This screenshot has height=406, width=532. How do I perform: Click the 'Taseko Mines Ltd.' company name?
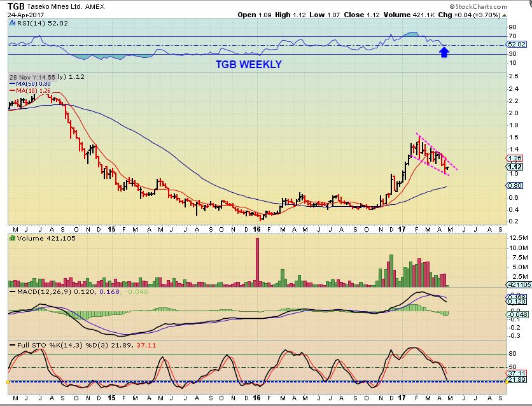click(55, 6)
